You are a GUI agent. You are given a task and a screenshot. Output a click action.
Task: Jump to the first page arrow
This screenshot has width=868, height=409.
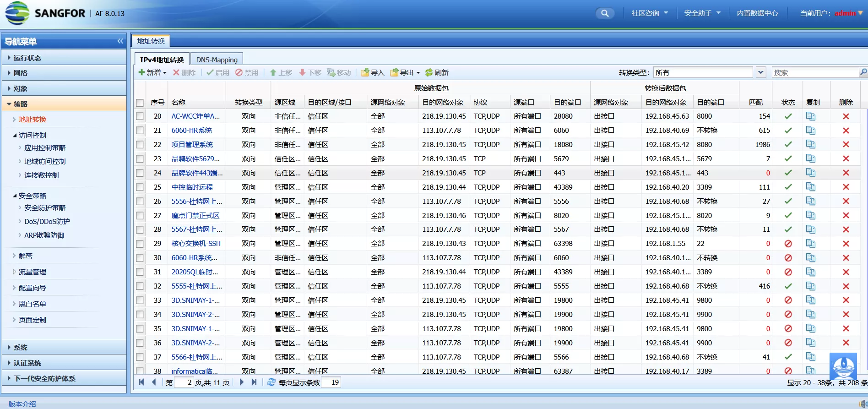[141, 382]
